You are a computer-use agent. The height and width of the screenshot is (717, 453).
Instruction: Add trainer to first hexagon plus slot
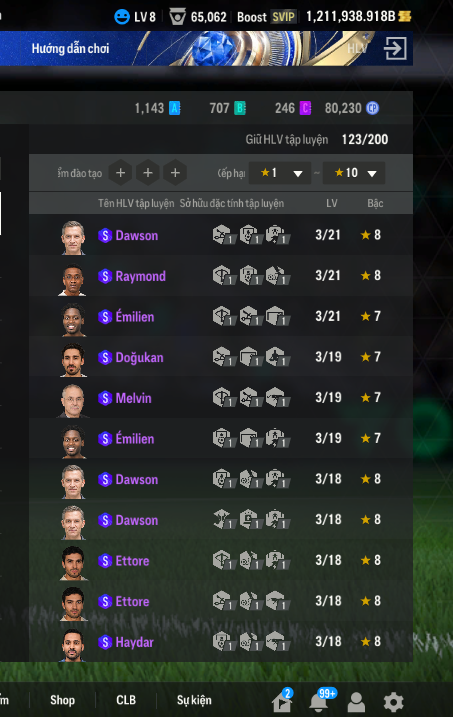click(121, 173)
